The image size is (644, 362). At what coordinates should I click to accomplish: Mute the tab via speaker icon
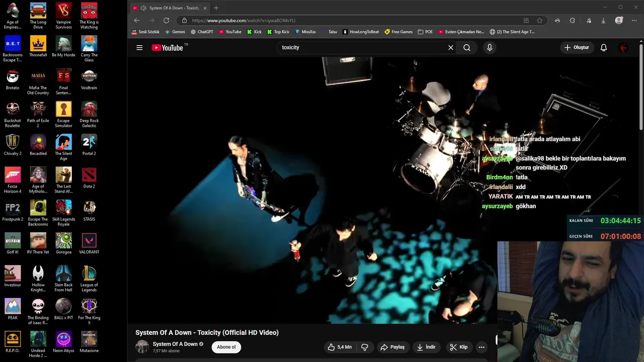[x=143, y=8]
